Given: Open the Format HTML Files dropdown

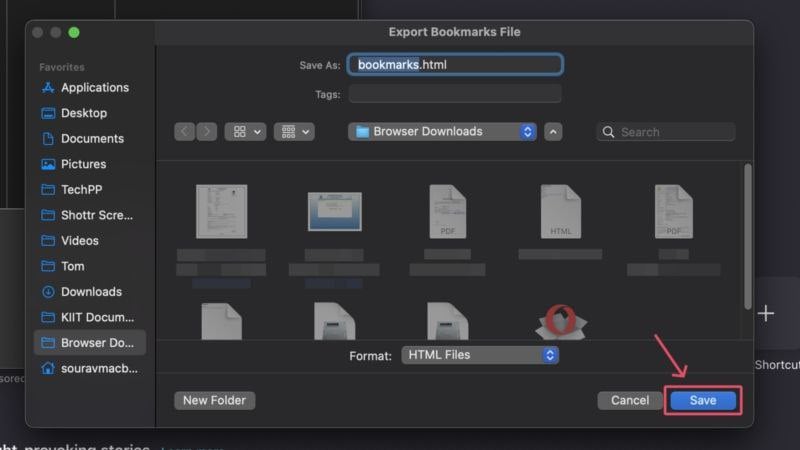Looking at the screenshot, I should click(480, 355).
